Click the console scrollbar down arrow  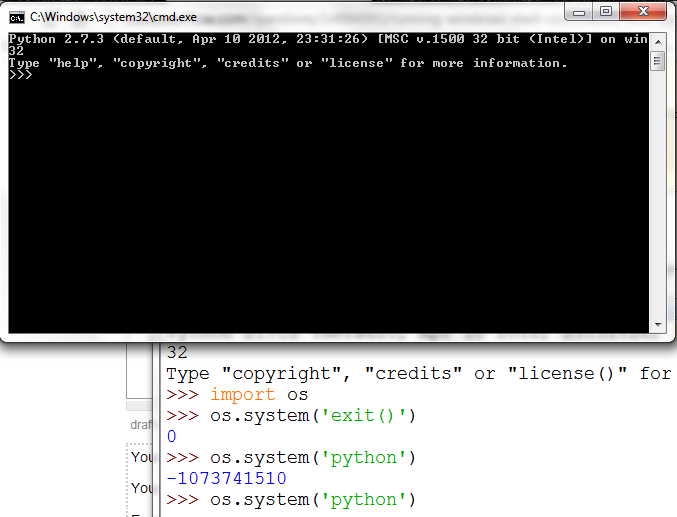[657, 325]
